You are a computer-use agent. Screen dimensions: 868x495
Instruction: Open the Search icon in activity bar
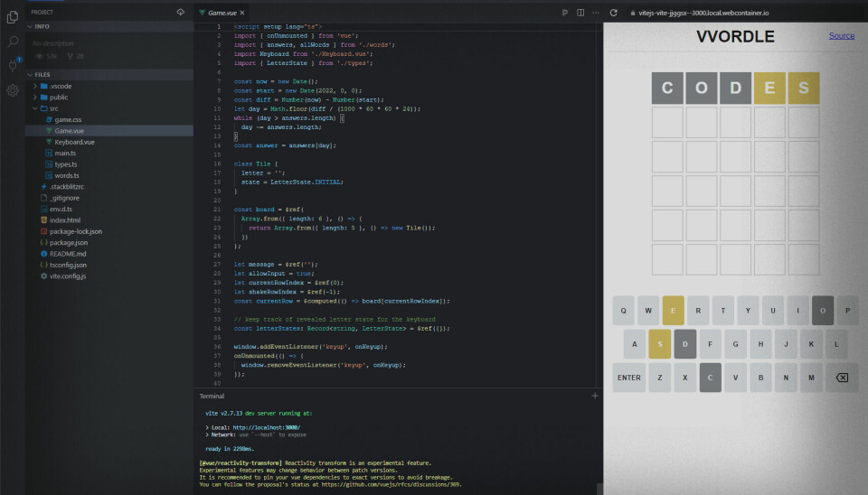point(12,42)
